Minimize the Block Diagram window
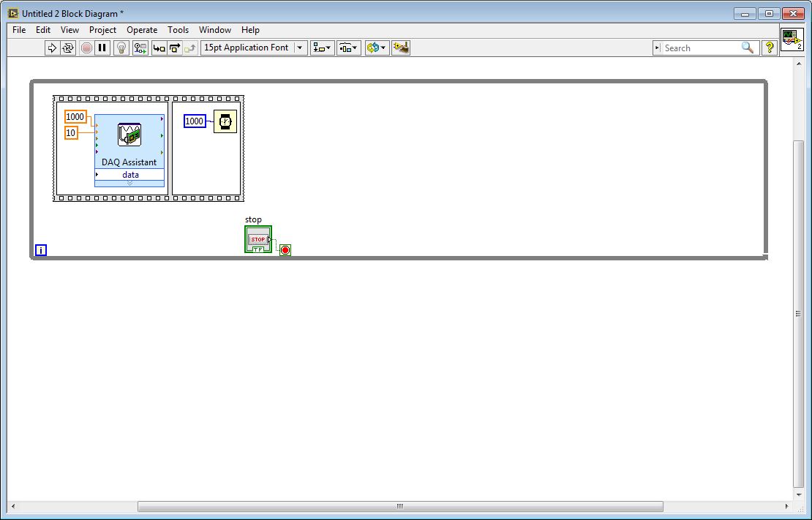Screen dimensions: 812x520 (x=745, y=14)
